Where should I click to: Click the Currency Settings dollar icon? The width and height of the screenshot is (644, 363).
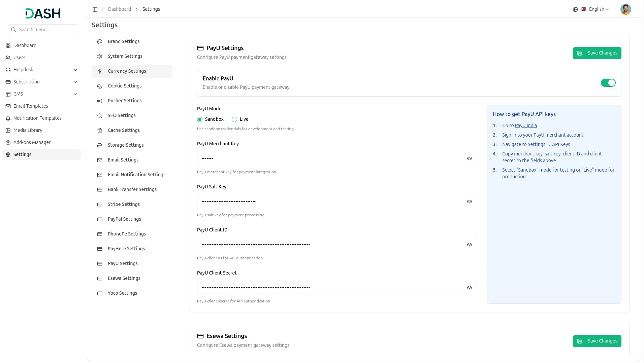point(100,71)
